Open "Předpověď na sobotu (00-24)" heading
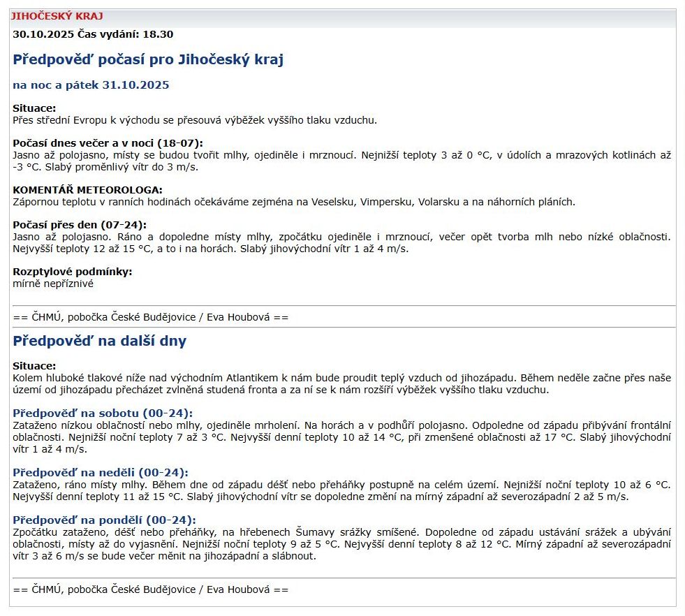Image resolution: width=685 pixels, height=616 pixels. [x=103, y=413]
